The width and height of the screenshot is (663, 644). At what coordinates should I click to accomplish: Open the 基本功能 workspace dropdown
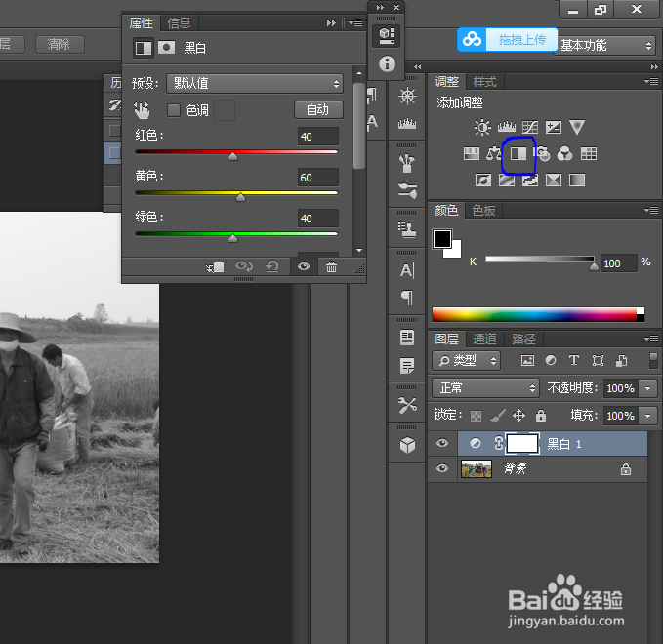[605, 45]
